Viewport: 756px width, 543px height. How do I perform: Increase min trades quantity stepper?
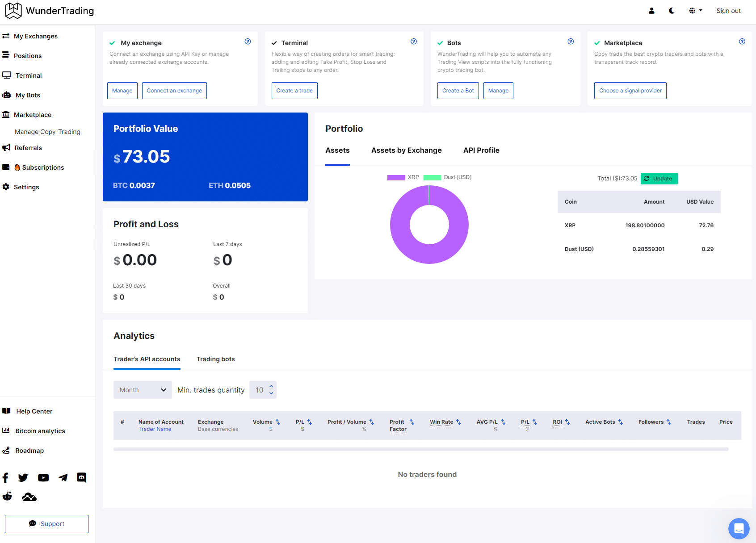[271, 386]
